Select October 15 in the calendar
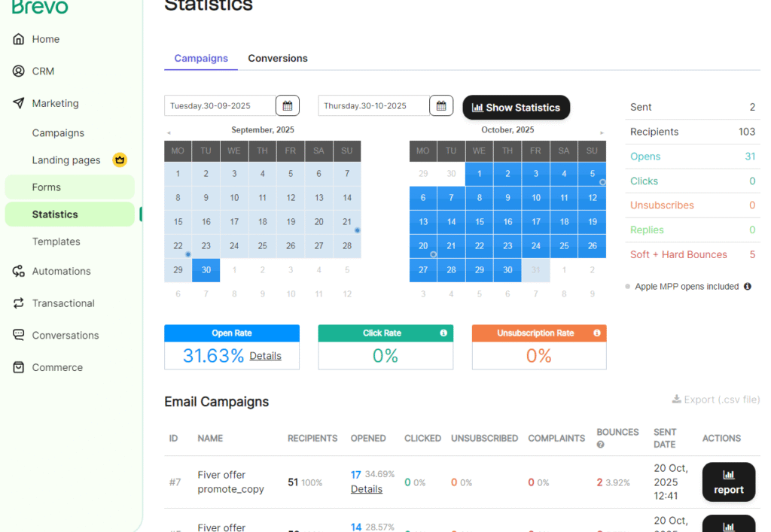The image size is (771, 532). click(x=479, y=222)
